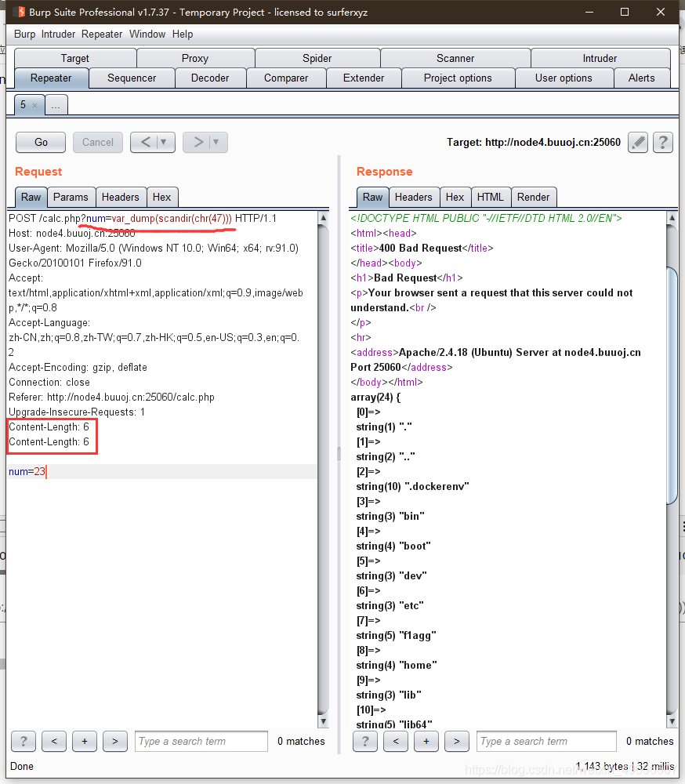Open the User options tab
The width and height of the screenshot is (685, 784).
[x=564, y=78]
